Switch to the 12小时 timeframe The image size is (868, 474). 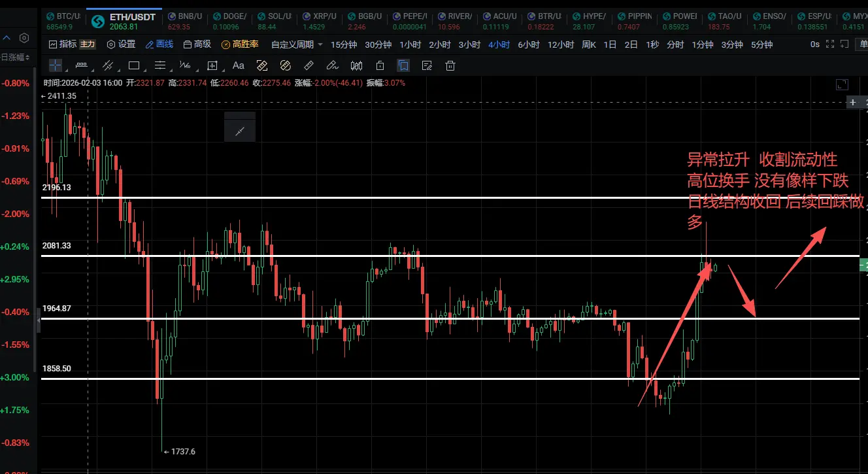[x=561, y=44]
